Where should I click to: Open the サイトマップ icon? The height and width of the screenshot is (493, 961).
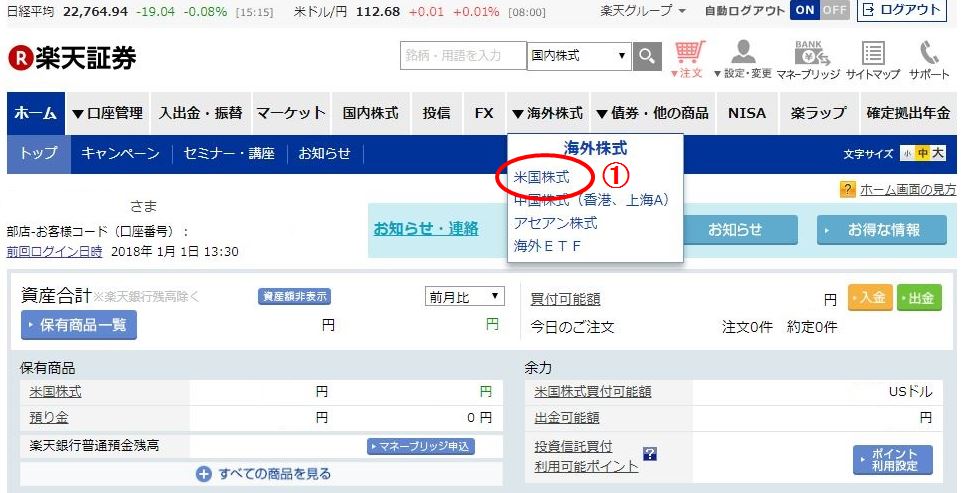(x=873, y=59)
